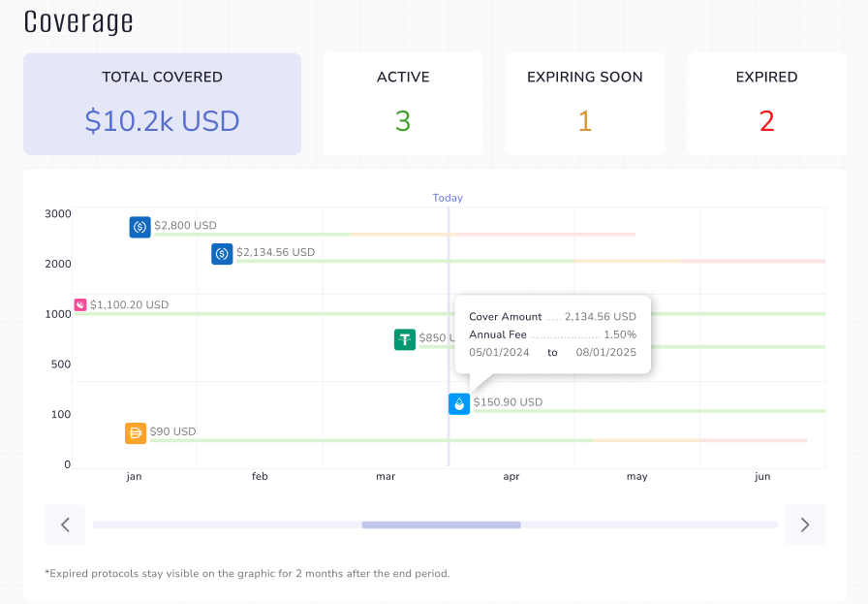Select the Expired coverage card
The height and width of the screenshot is (604, 868).
766,104
